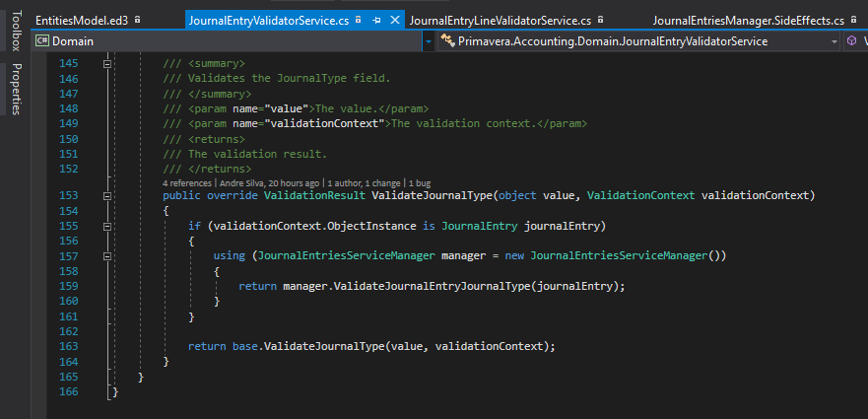The height and width of the screenshot is (419, 868).
Task: Collapse the ValidateJournalType method at line 153
Action: pos(107,195)
